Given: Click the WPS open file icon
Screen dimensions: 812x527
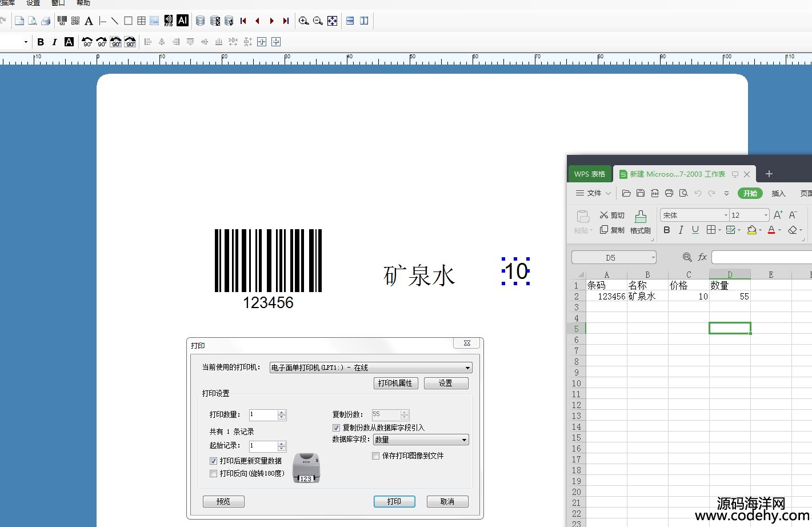Looking at the screenshot, I should pos(626,193).
